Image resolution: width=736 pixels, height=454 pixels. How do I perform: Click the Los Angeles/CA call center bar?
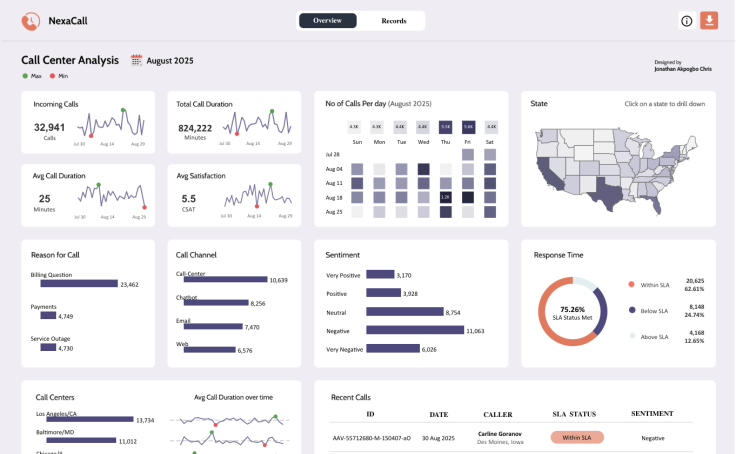click(x=90, y=419)
